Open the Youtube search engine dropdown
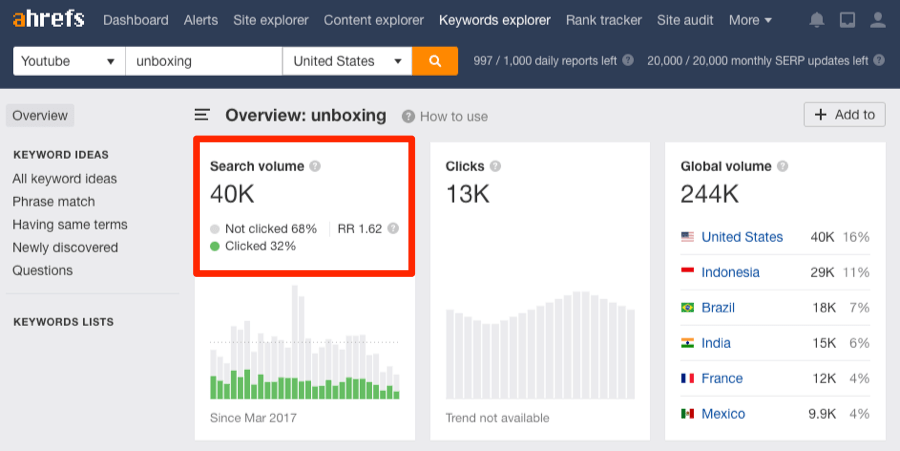The height and width of the screenshot is (451, 900). 69,61
